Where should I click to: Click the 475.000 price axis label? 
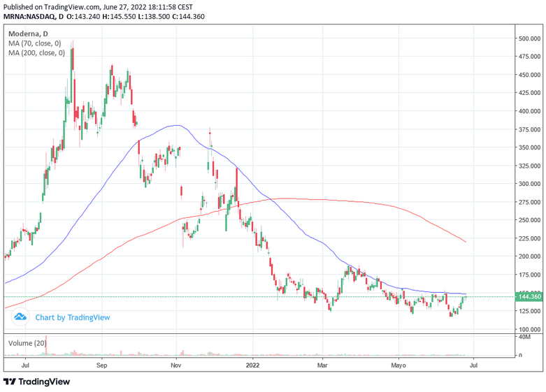pos(530,57)
